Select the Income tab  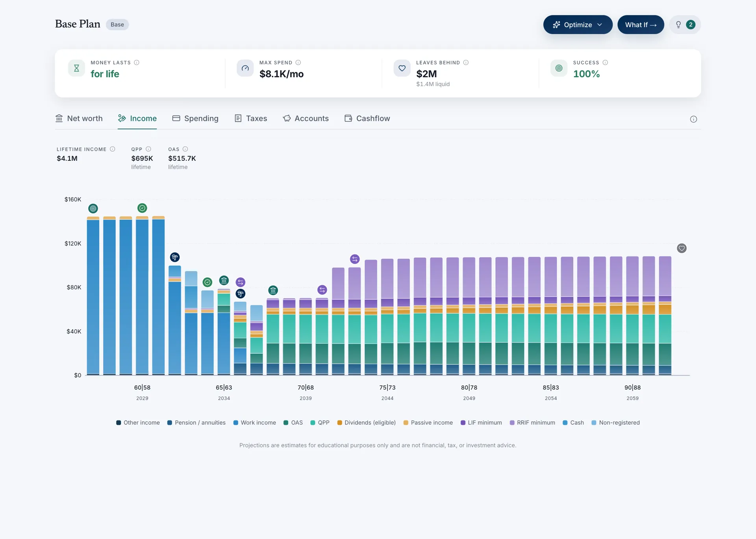137,119
